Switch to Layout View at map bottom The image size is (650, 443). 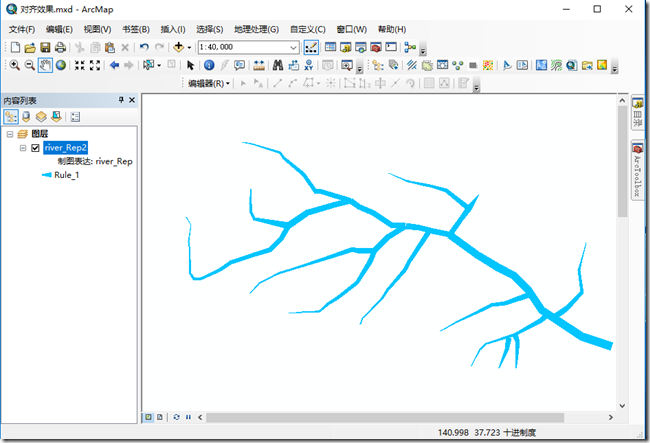tap(162, 416)
